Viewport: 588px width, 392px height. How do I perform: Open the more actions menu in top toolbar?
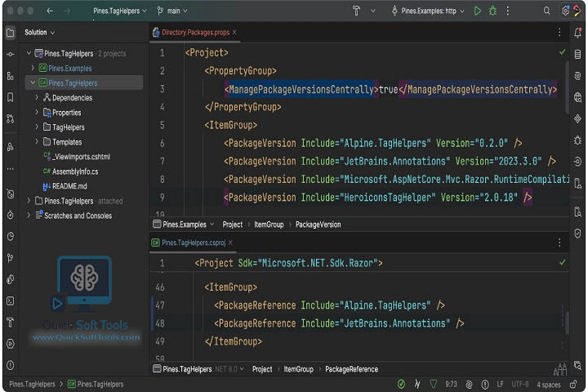pyautogui.click(x=508, y=11)
